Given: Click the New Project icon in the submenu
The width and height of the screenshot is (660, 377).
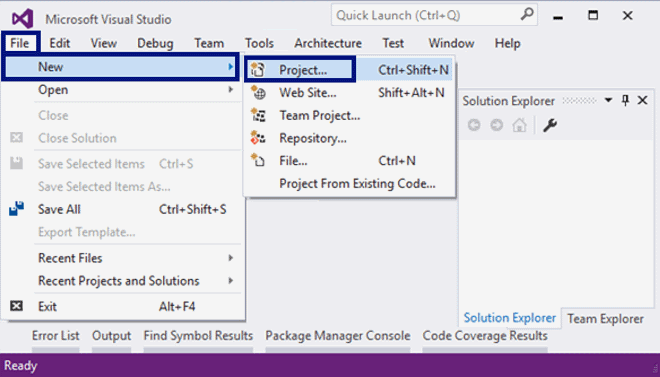Looking at the screenshot, I should click(x=258, y=69).
